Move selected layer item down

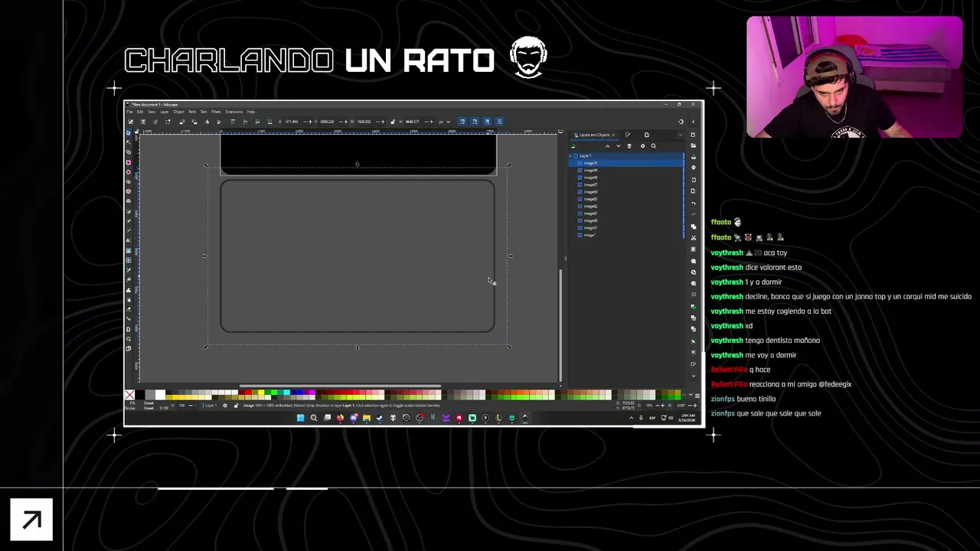point(619,146)
